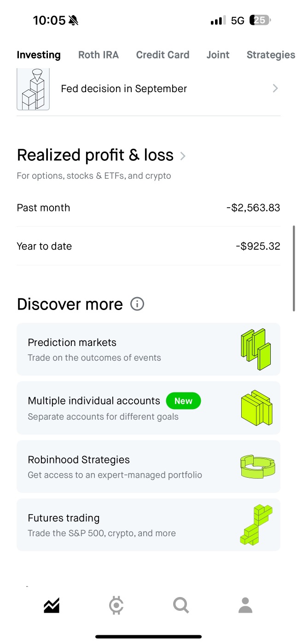This screenshot has width=297, height=644.
Task: Click the vertical scrollbar on the right edge
Action: pos(294,269)
